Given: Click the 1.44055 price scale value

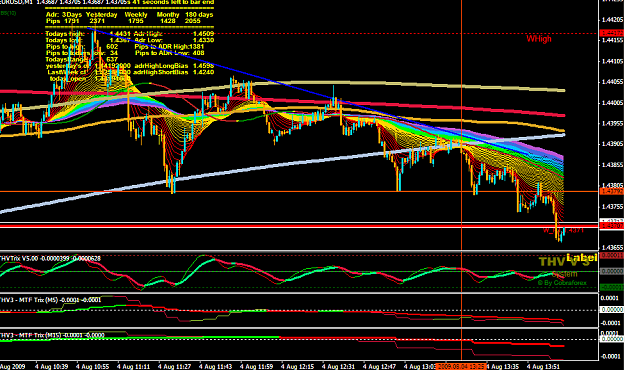Looking at the screenshot, I should [613, 82].
